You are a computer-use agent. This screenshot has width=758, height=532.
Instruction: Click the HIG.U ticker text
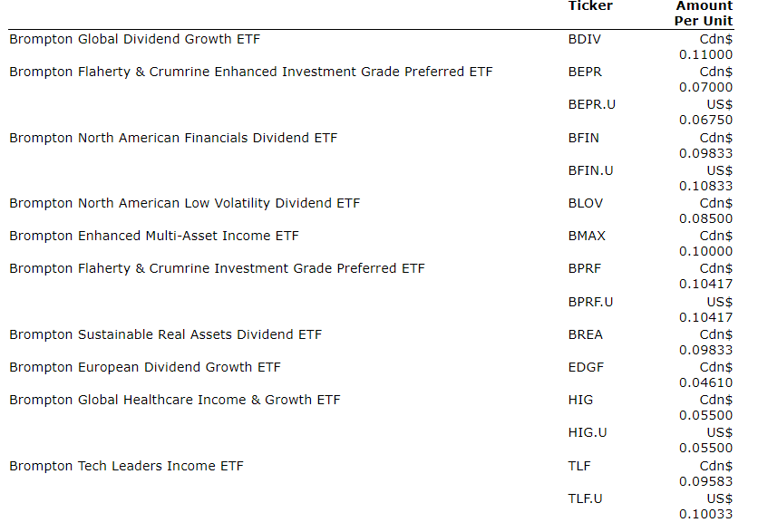[x=588, y=432]
